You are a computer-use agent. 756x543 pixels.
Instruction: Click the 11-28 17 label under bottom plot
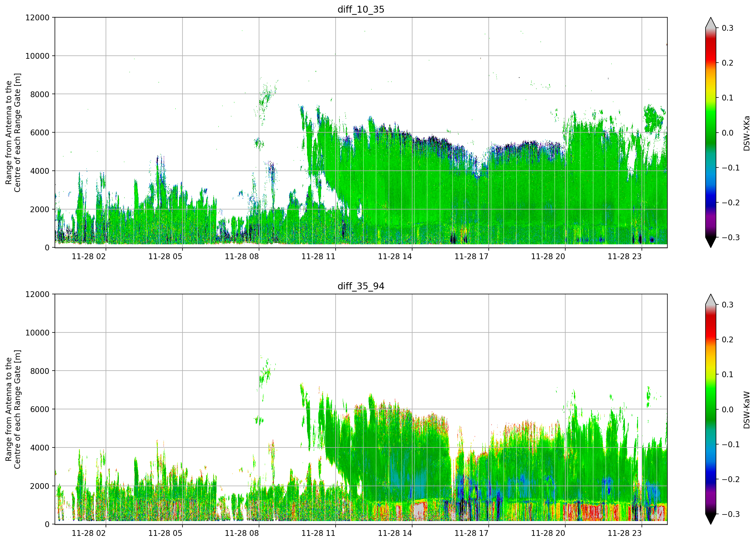coord(472,533)
